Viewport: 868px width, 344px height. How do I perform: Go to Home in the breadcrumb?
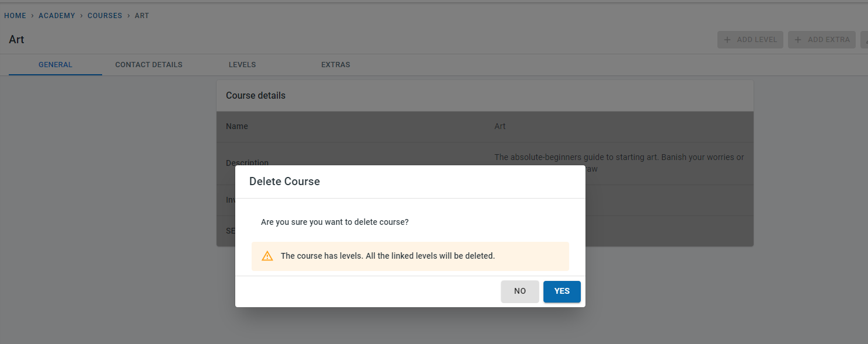15,16
